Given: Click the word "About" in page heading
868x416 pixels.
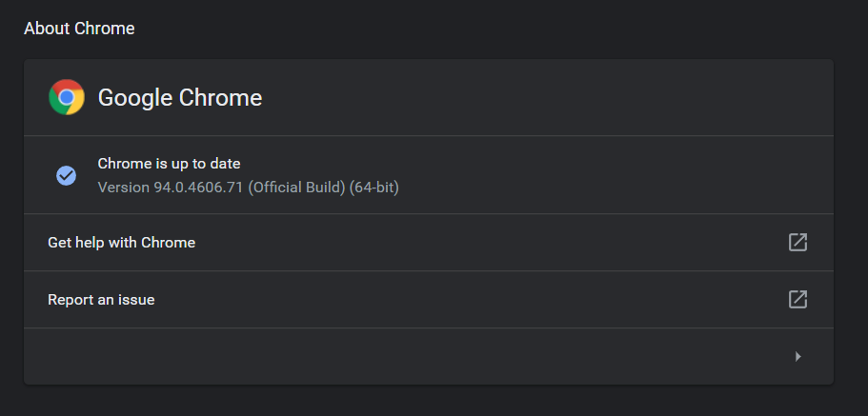Looking at the screenshot, I should [46, 29].
